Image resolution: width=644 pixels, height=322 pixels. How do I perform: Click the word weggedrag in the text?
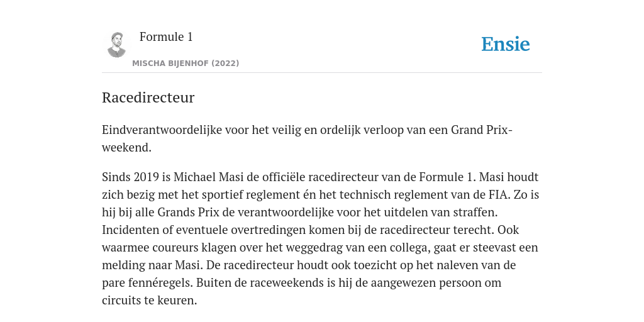coord(314,248)
